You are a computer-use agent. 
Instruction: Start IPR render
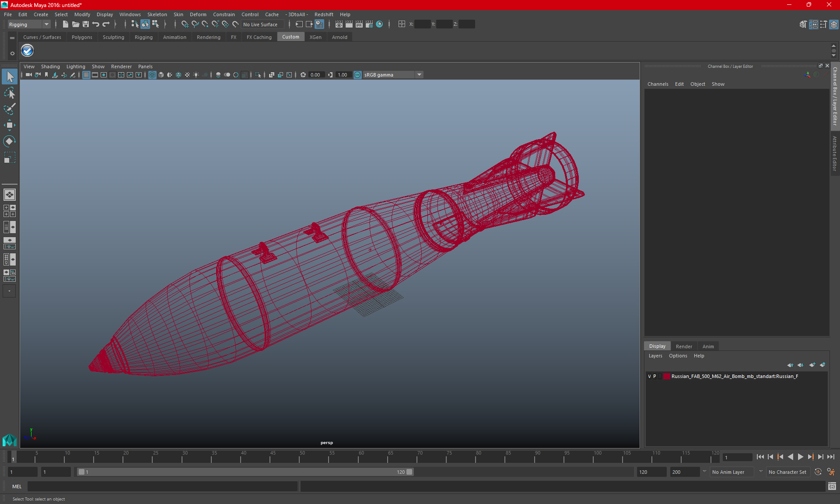[359, 24]
